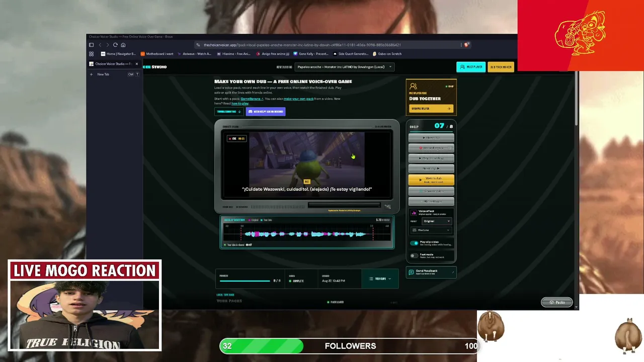Image resolution: width=644 pixels, height=362 pixels.
Task: Click the Hear clip button
Action: point(431,138)
